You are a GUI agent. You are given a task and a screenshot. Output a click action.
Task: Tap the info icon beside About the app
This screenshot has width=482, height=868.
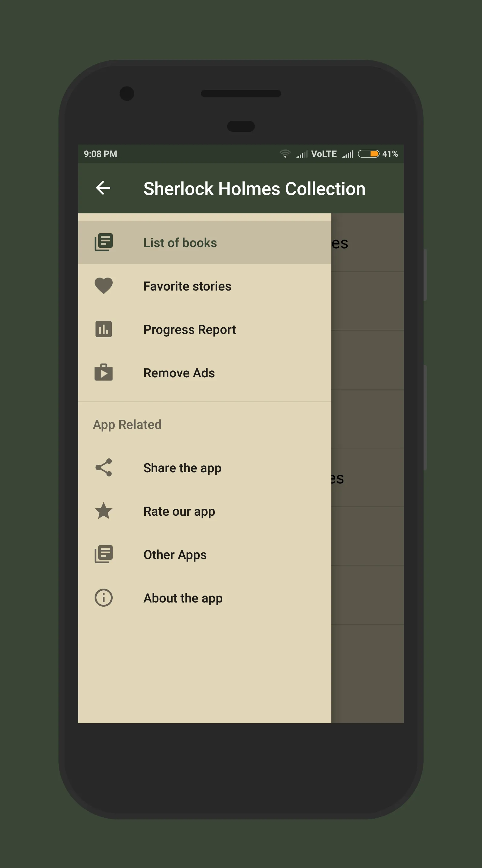click(103, 598)
